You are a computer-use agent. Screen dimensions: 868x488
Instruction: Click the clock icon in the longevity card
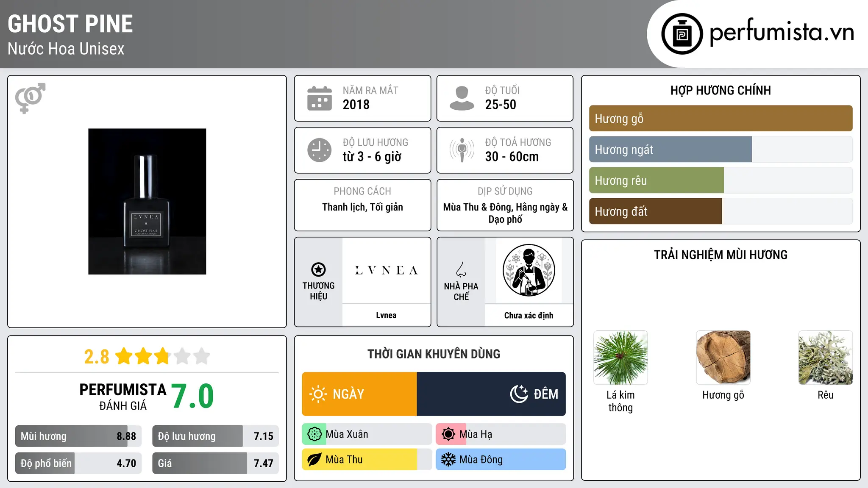pyautogui.click(x=320, y=150)
